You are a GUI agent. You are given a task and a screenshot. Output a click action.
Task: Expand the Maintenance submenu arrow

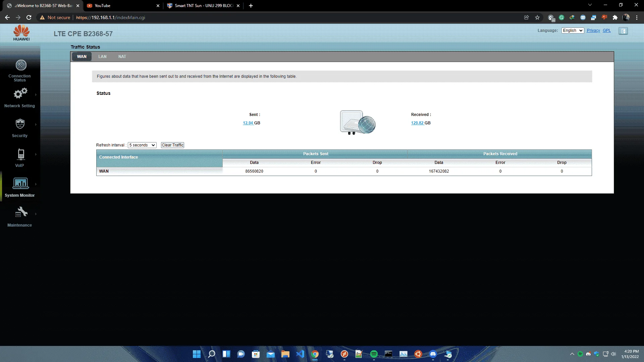[36, 214]
